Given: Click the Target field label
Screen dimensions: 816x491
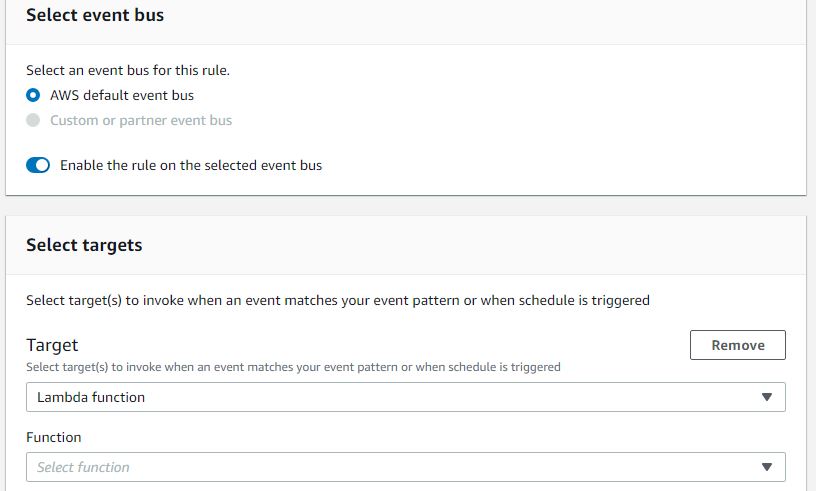Looking at the screenshot, I should pyautogui.click(x=52, y=345).
